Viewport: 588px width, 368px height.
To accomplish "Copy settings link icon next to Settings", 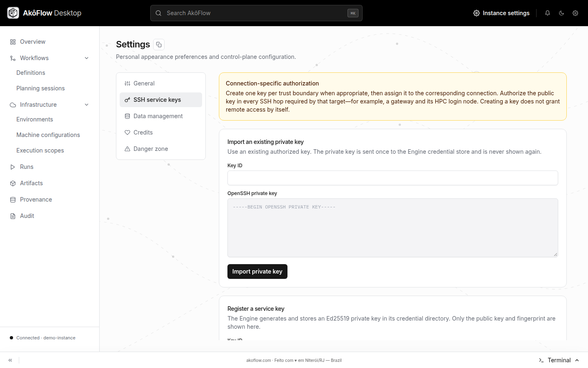I will coord(159,45).
